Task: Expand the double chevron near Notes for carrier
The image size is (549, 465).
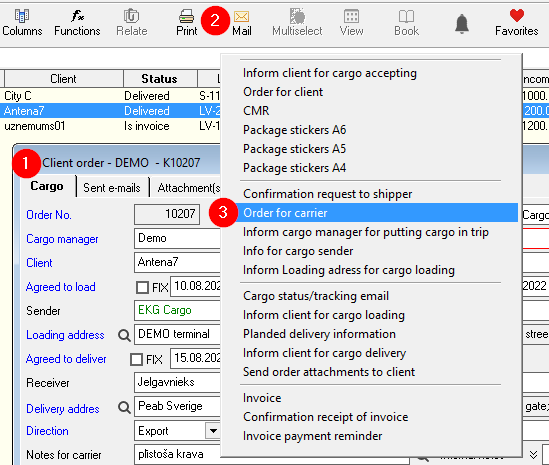Action: click(x=533, y=454)
